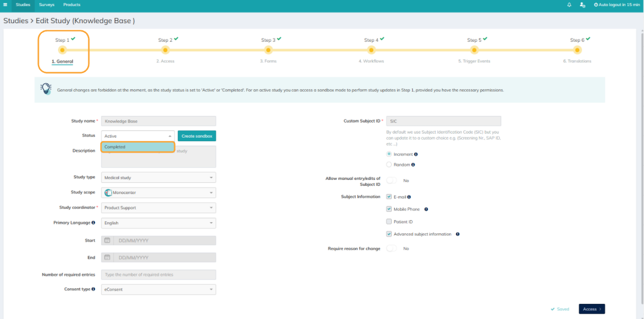644x319 pixels.
Task: Show info icon next to Mobile Phone
Action: coord(426,209)
